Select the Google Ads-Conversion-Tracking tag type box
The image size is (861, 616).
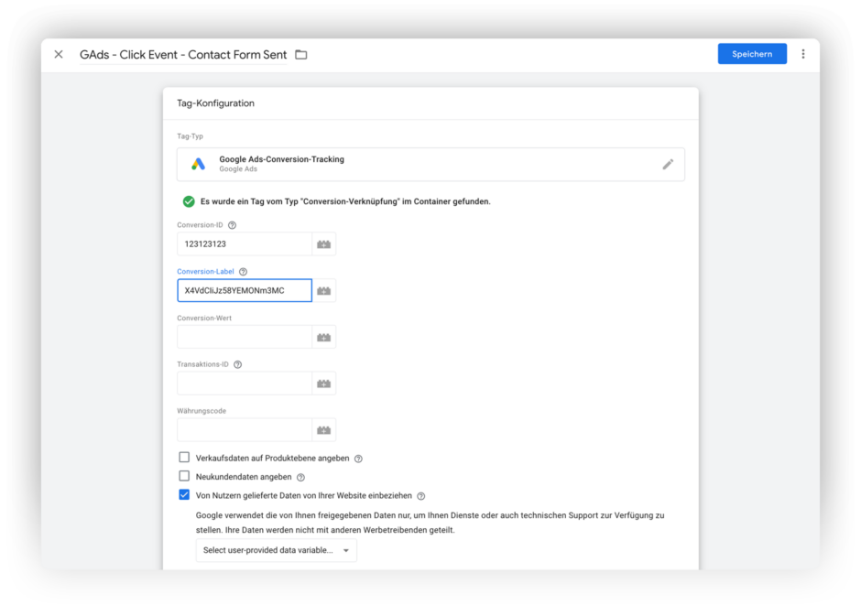coord(430,164)
